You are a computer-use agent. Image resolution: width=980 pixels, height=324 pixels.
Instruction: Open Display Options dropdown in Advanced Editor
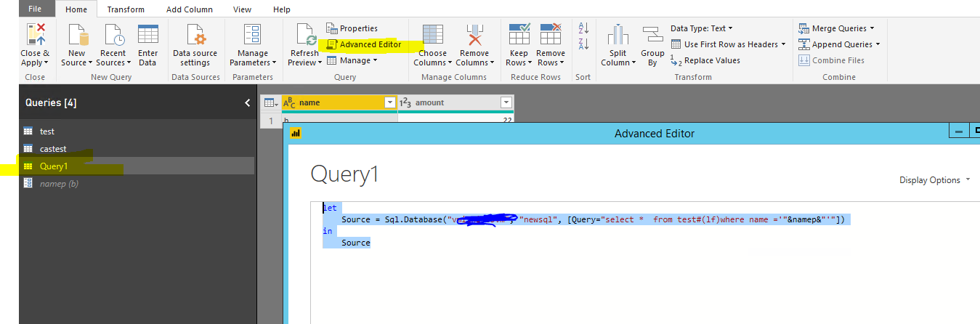click(x=934, y=180)
